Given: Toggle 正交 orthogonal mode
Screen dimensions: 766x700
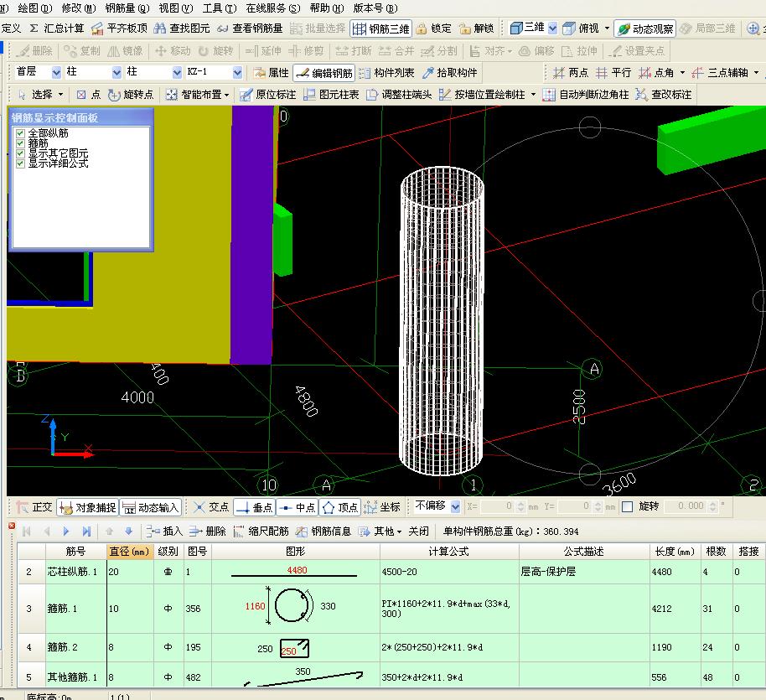Looking at the screenshot, I should [x=34, y=507].
